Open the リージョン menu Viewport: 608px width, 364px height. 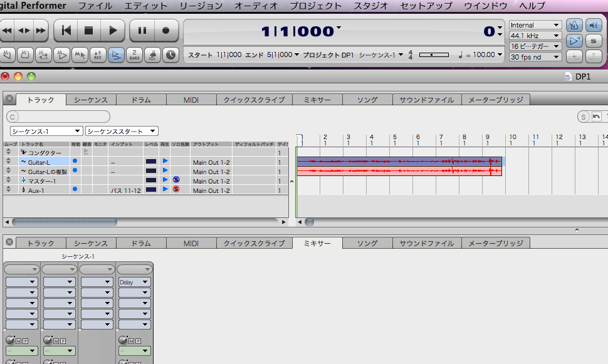(201, 6)
